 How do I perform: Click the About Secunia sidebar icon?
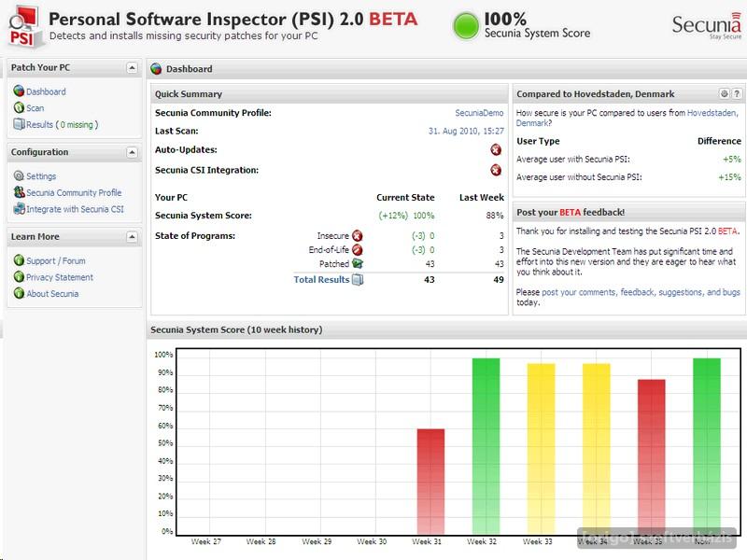point(19,293)
